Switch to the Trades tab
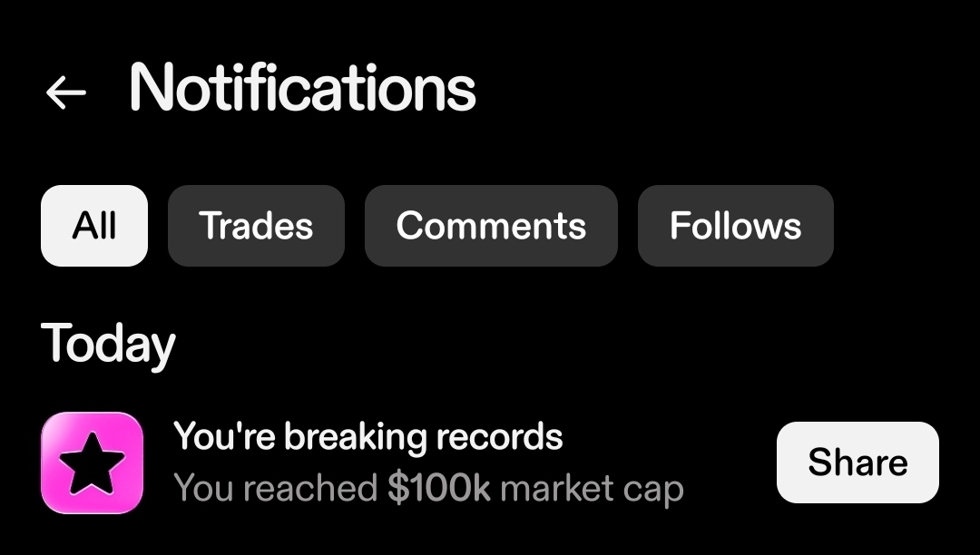Image resolution: width=980 pixels, height=555 pixels. (256, 226)
